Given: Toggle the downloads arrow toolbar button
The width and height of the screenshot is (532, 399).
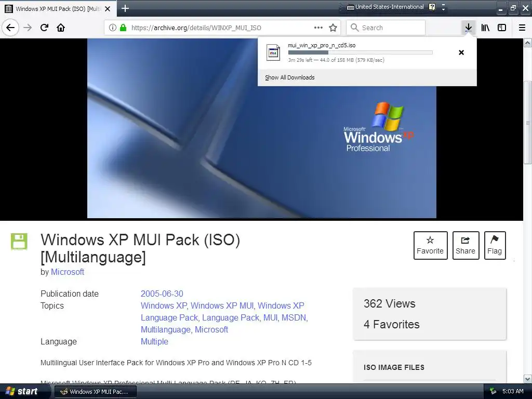Looking at the screenshot, I should pos(468,28).
